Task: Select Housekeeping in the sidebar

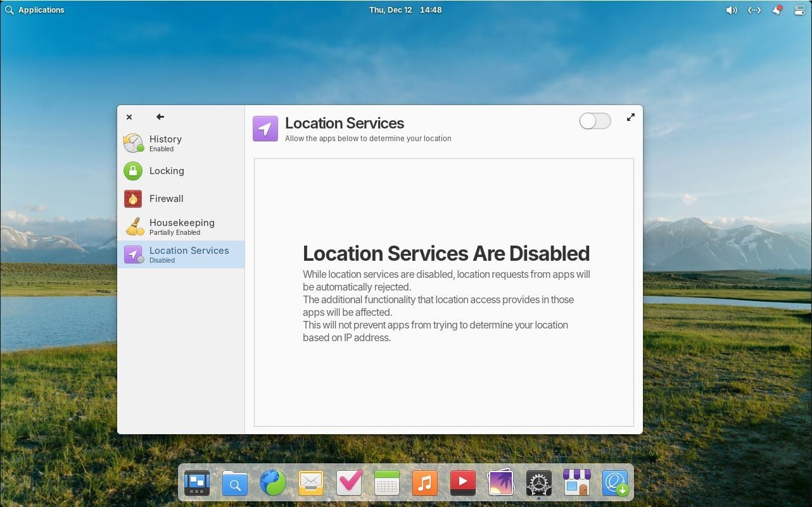Action: pos(181,227)
